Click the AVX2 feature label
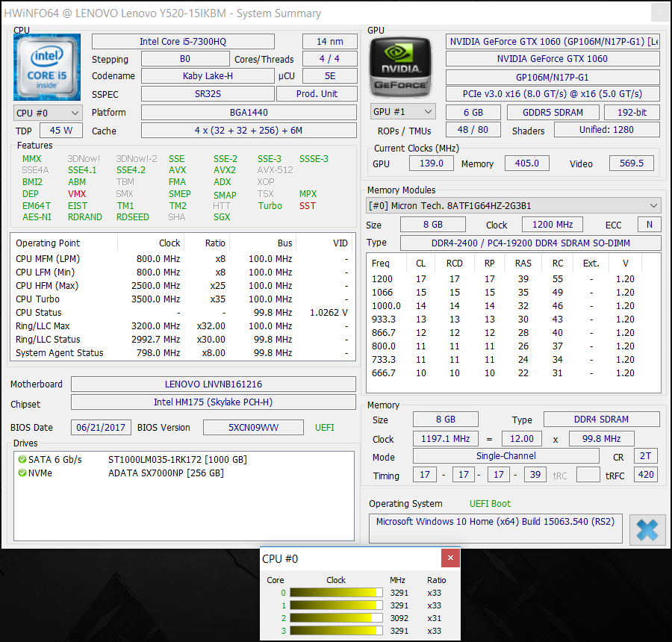Image resolution: width=672 pixels, height=642 pixels. pos(225,170)
